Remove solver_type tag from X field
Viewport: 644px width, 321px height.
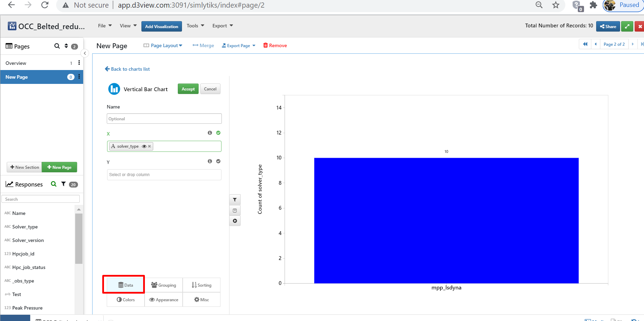pyautogui.click(x=149, y=146)
